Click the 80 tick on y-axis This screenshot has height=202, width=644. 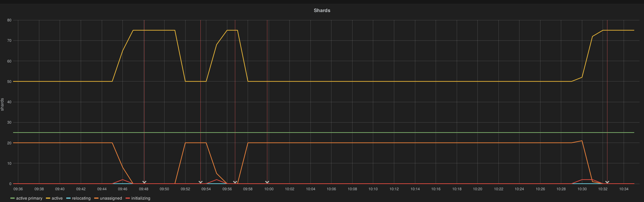click(x=9, y=20)
